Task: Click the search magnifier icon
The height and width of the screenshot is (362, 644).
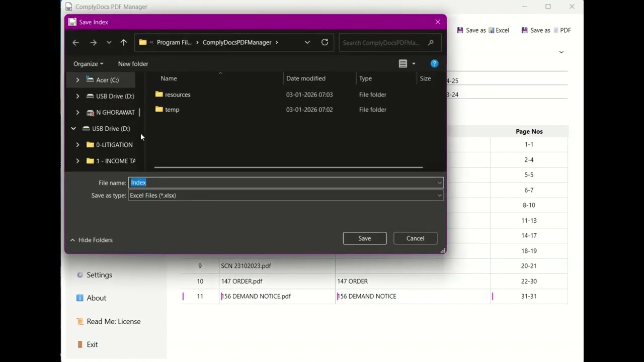Action: [431, 43]
